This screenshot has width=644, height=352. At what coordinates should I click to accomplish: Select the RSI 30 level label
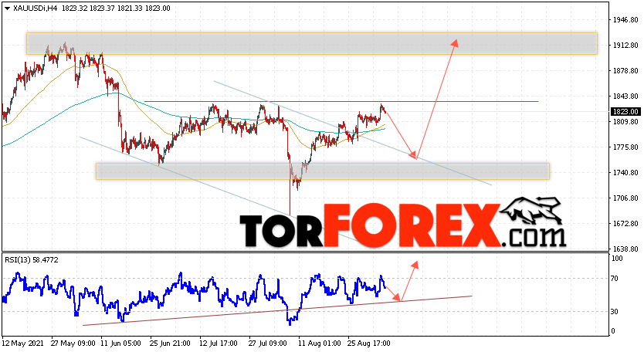click(x=615, y=312)
